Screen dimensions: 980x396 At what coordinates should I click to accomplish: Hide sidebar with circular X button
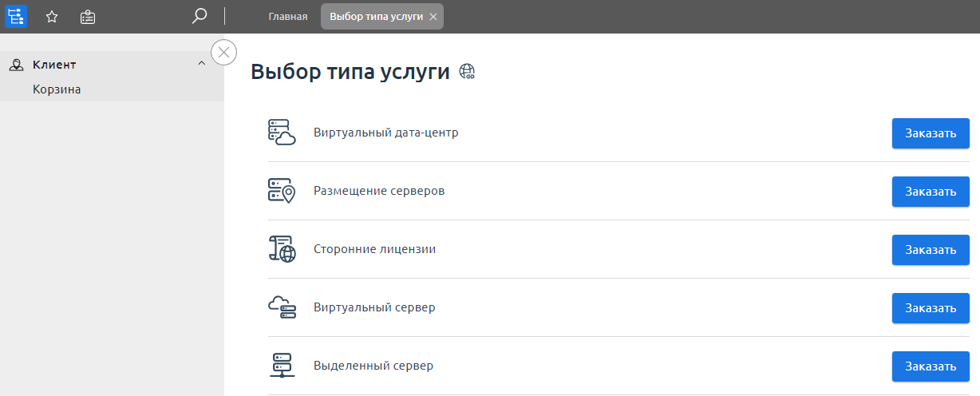tap(223, 53)
